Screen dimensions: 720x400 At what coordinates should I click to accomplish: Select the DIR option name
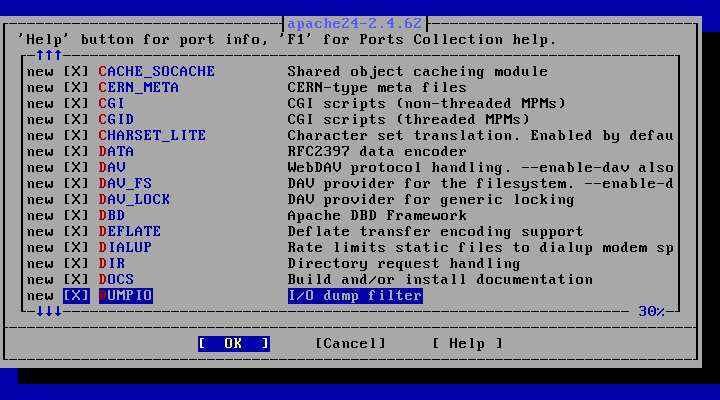[112, 264]
